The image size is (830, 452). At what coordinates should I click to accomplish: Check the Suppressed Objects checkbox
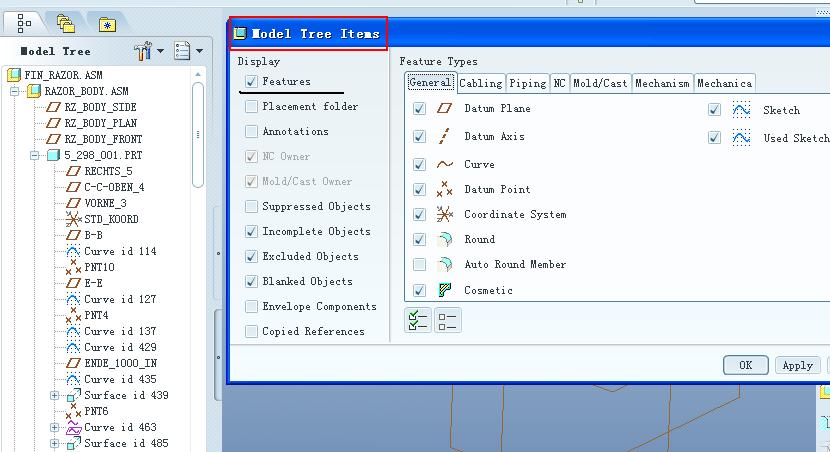pyautogui.click(x=251, y=206)
